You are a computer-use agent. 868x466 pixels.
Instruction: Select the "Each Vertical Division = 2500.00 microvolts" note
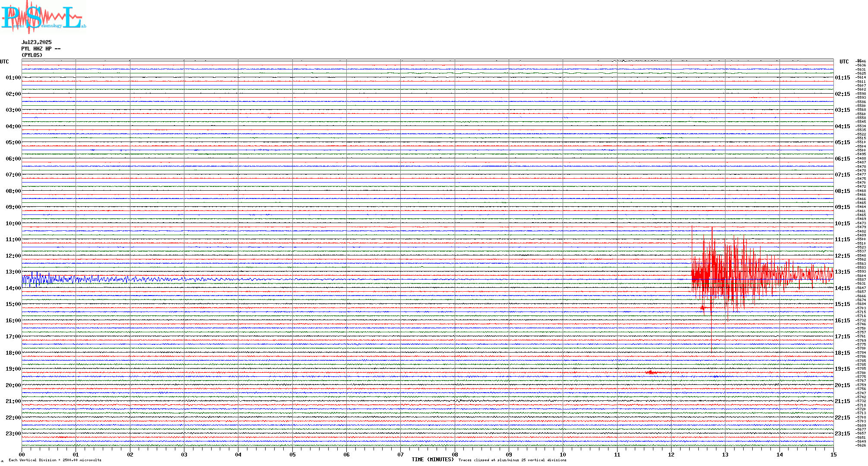tap(55, 460)
